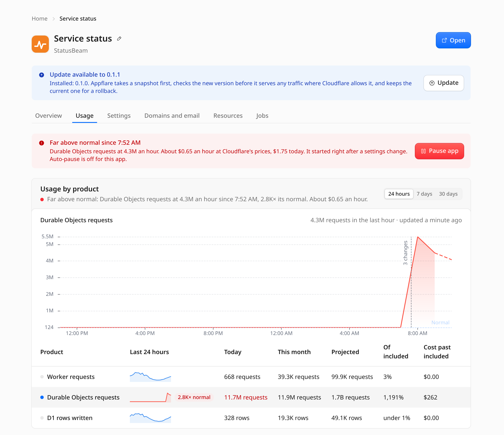Select the Usage tab

(x=85, y=116)
